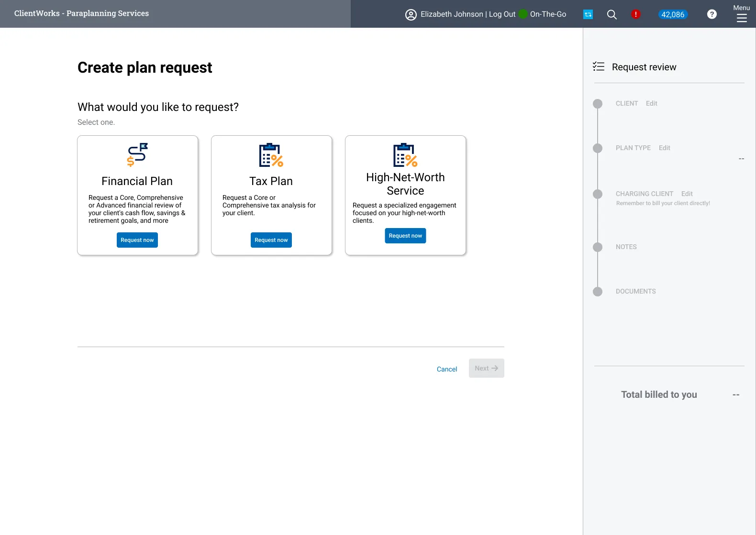Cancel the plan request

[x=447, y=369]
